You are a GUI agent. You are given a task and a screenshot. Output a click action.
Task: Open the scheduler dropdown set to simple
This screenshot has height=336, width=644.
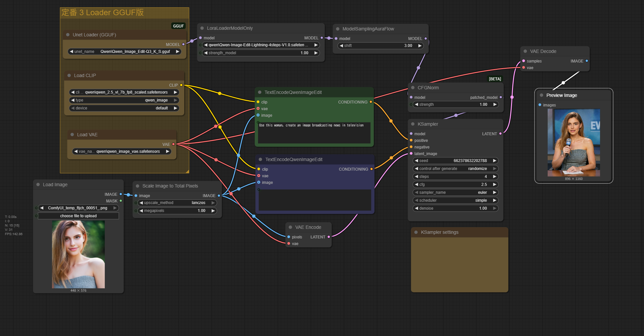pos(455,200)
